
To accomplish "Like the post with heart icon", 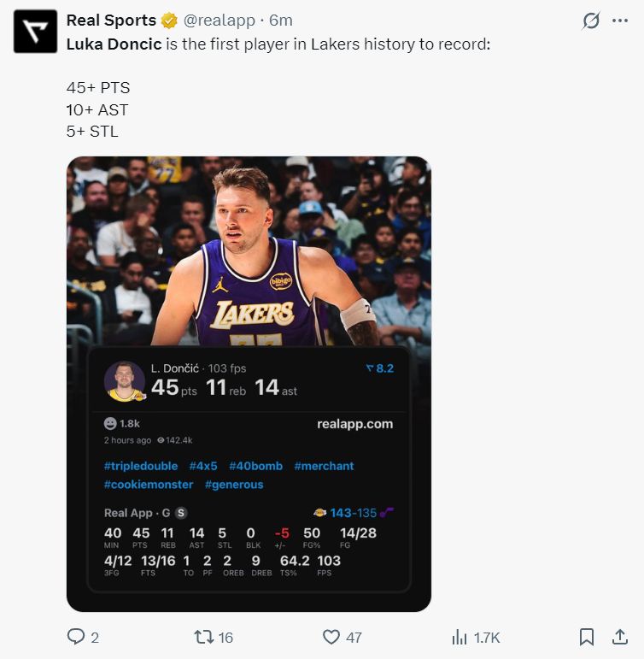I will 331,637.
